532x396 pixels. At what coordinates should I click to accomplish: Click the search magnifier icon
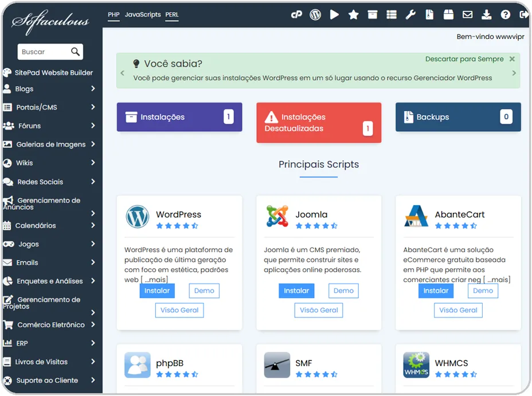tap(75, 52)
